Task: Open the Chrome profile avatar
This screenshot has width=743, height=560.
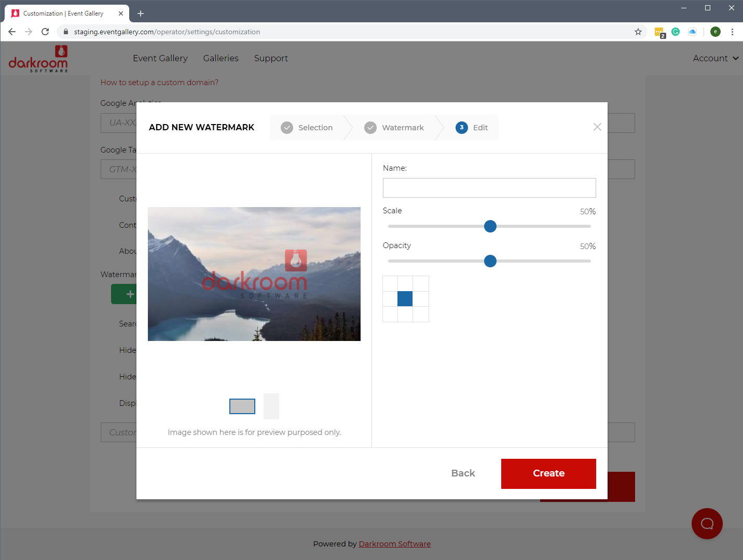Action: [716, 32]
